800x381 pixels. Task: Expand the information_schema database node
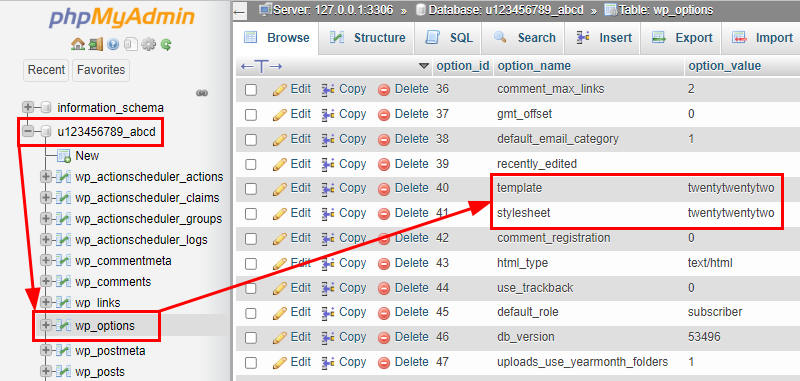click(x=28, y=108)
